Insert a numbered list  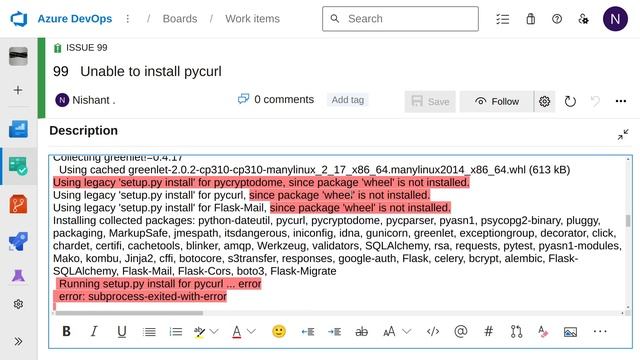coord(176,332)
